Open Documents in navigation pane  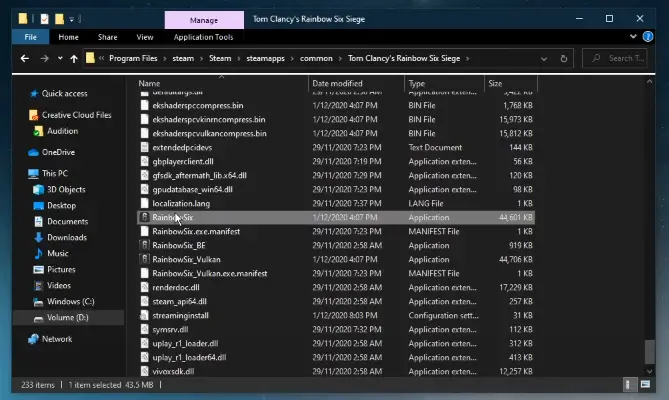[67, 221]
